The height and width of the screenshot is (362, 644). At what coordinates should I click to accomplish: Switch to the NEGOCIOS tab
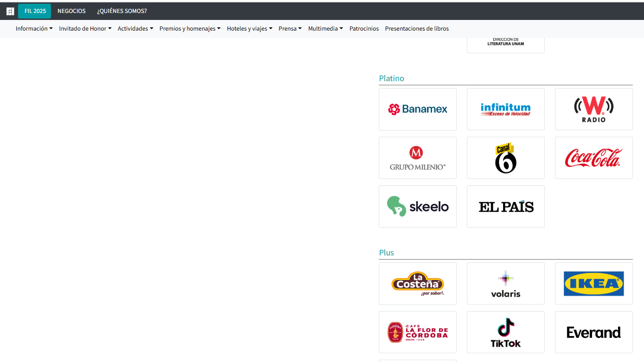pos(71,11)
